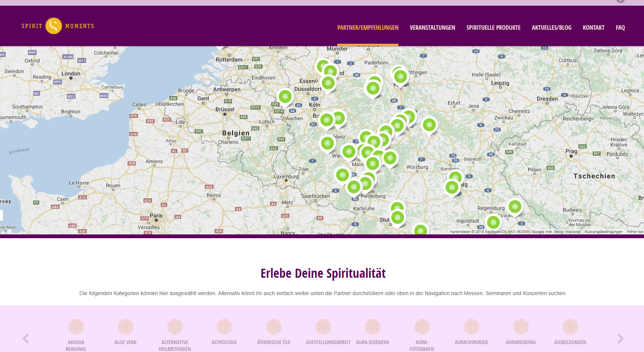The image size is (644, 352).
Task: Pick the Aufstellungsarbeit category icon
Action: point(323,327)
